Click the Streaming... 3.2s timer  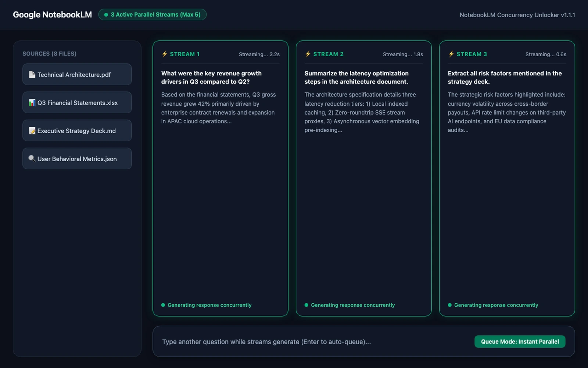click(259, 54)
